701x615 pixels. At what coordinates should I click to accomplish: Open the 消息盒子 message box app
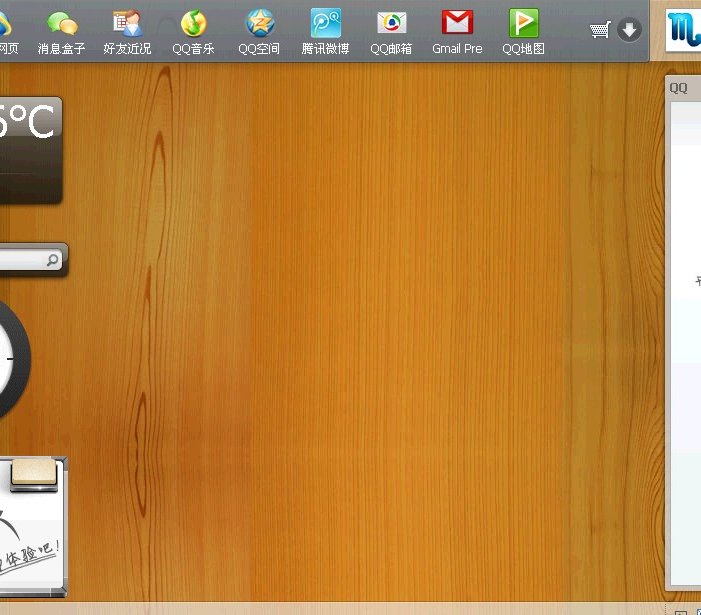click(x=61, y=32)
